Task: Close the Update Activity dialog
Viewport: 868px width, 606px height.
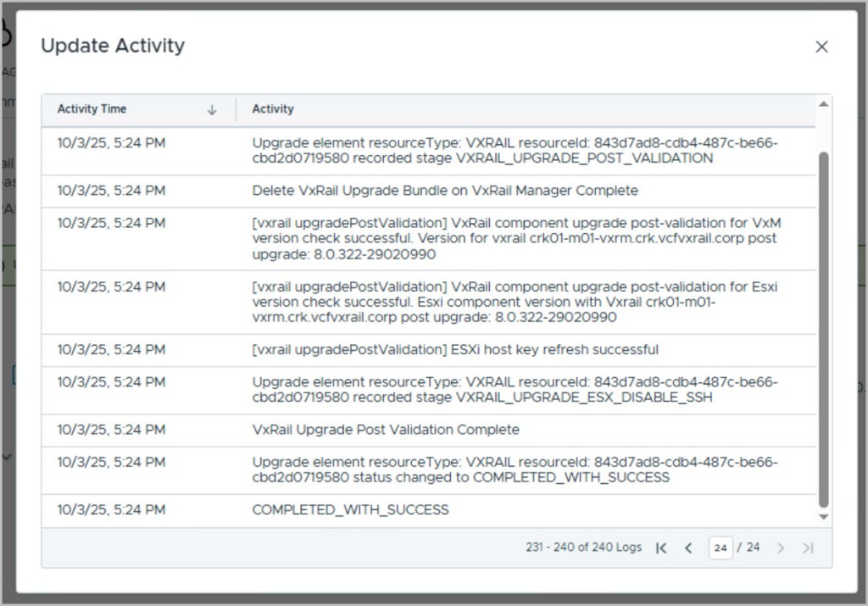Action: point(821,47)
